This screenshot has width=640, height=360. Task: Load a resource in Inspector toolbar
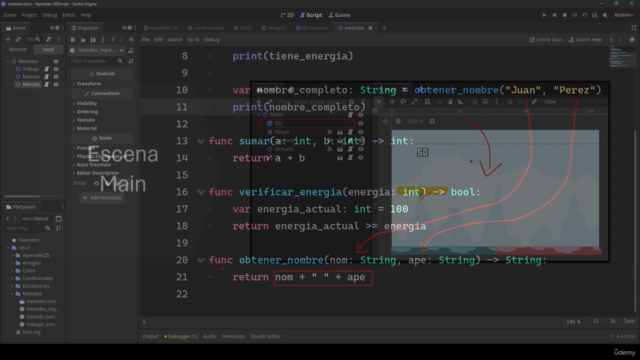point(83,40)
